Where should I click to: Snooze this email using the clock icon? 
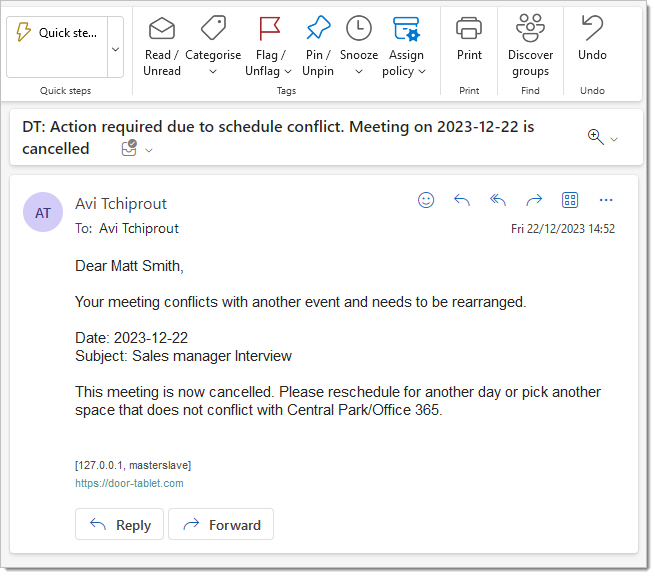point(358,29)
